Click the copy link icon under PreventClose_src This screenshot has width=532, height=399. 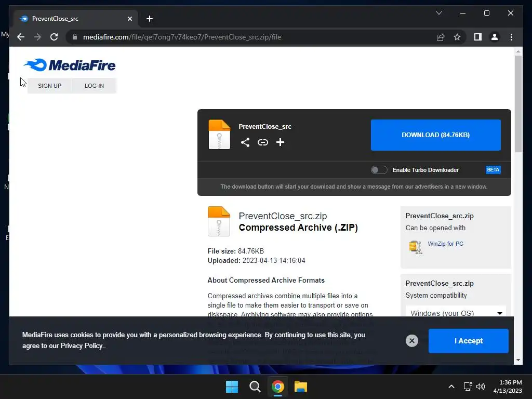tap(262, 142)
